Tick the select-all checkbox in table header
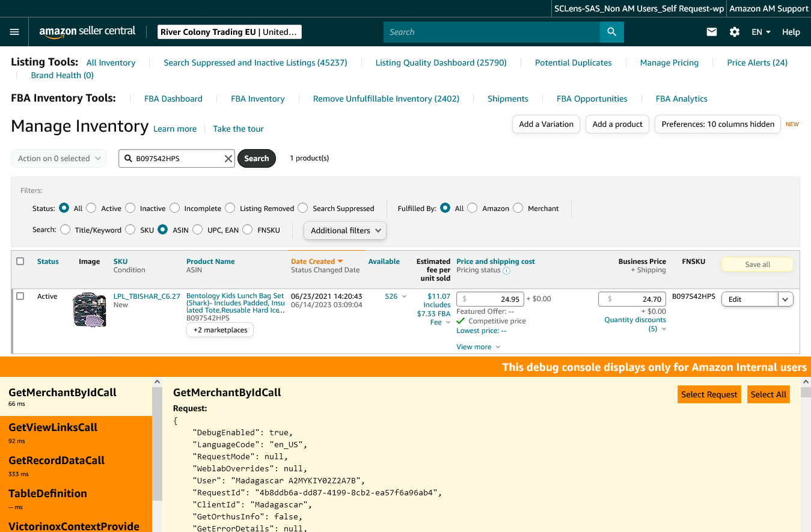The image size is (811, 532). 20,261
